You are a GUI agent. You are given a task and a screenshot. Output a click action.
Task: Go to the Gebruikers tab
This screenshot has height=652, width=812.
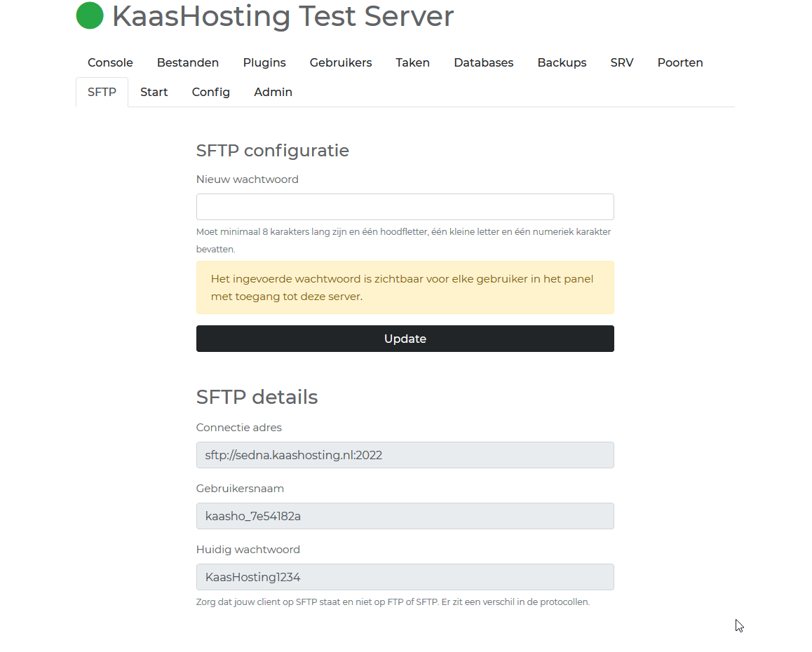[x=341, y=62]
